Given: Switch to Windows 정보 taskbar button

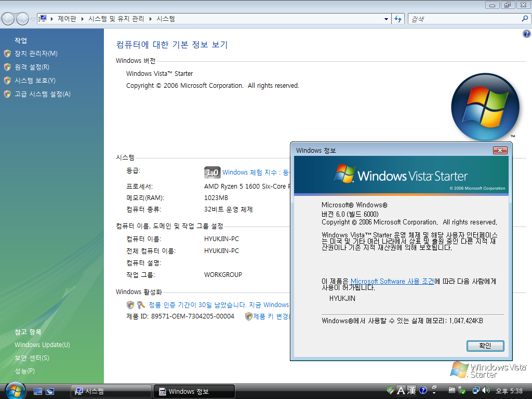Looking at the screenshot, I should (x=194, y=391).
